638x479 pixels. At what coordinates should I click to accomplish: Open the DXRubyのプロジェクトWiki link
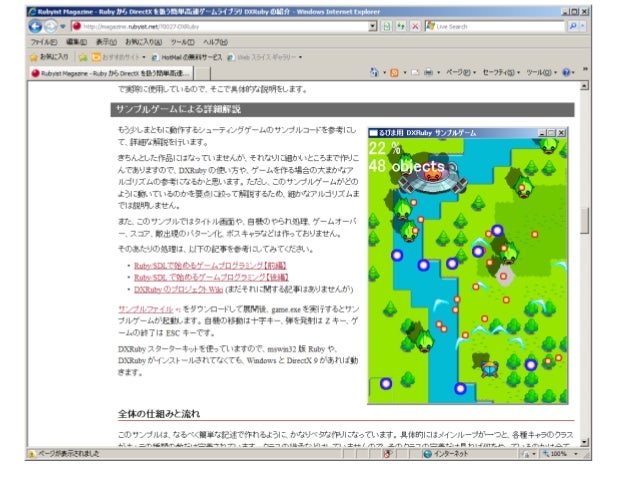pyautogui.click(x=179, y=289)
